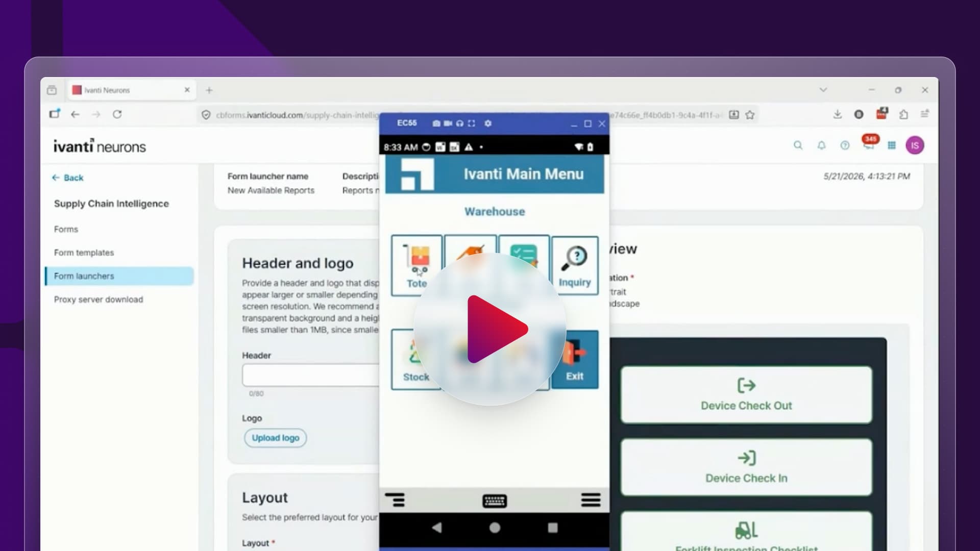Open the browser extensions puzzle icon
Image resolution: width=980 pixels, height=551 pixels.
point(903,114)
